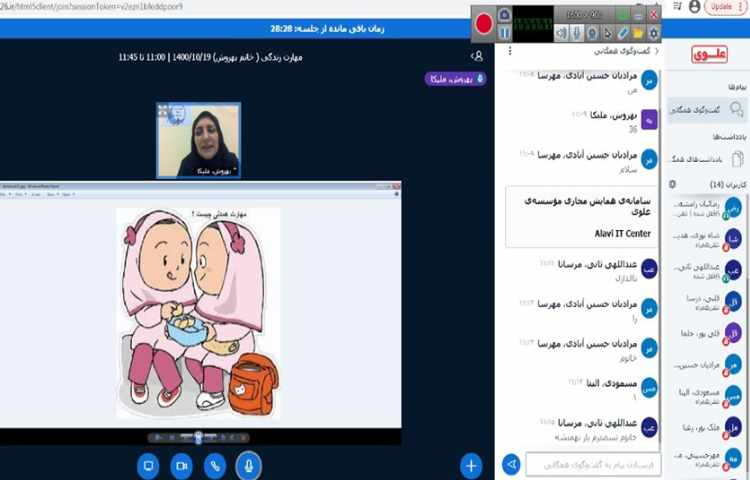Click the presentation zoom slider handle

pos(199,437)
